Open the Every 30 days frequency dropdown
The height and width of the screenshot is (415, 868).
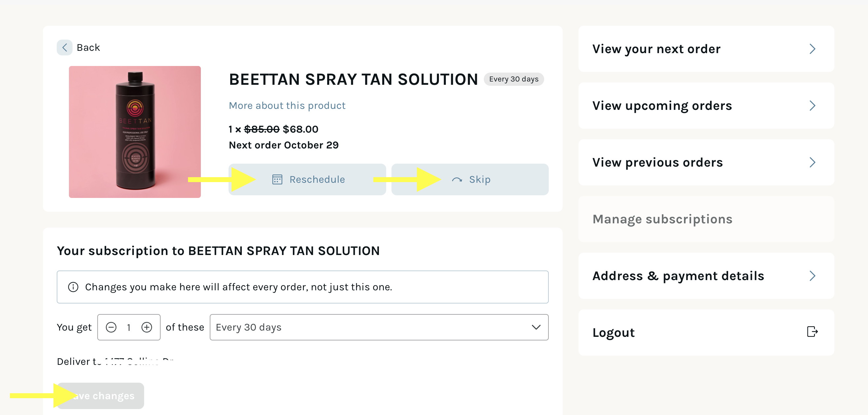(x=379, y=327)
